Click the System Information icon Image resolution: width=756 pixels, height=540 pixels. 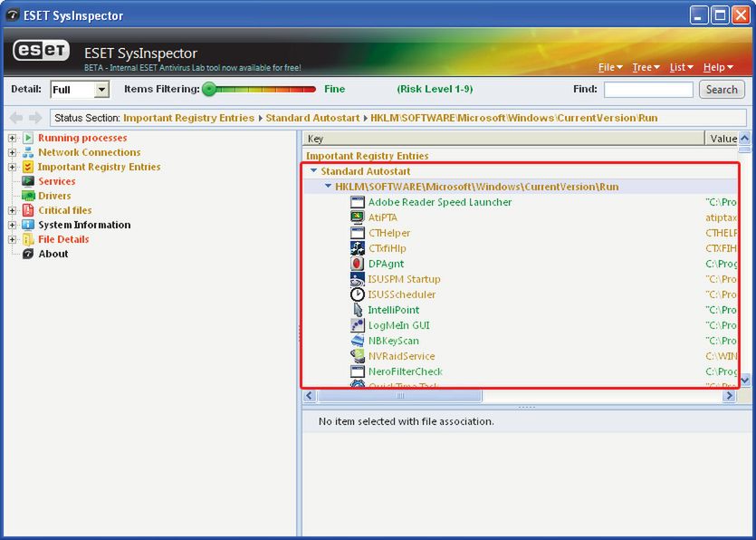(28, 225)
